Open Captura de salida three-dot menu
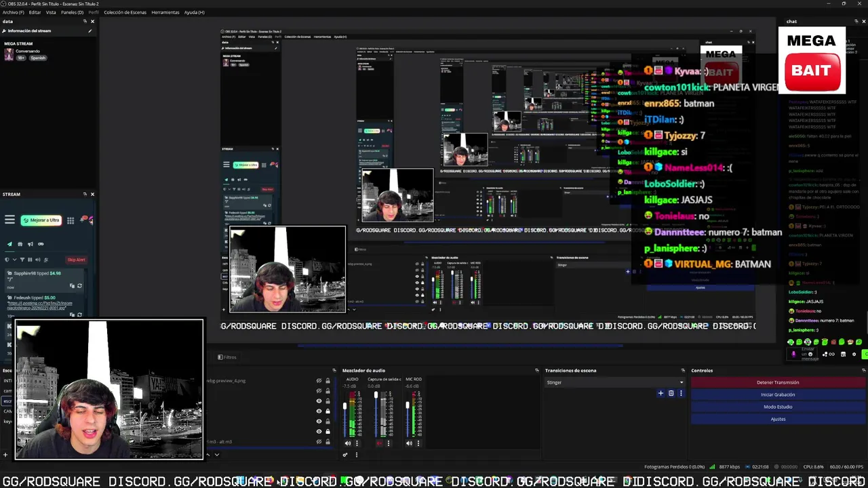This screenshot has height=488, width=868. point(389,443)
